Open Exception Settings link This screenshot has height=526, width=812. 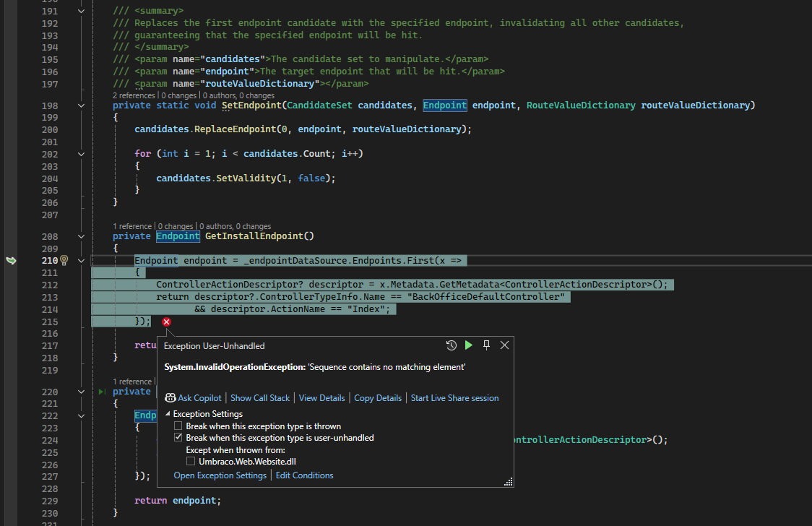(x=220, y=475)
